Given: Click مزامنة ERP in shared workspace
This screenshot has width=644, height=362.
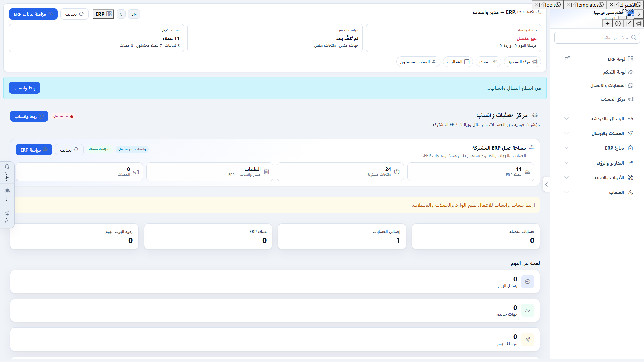Looking at the screenshot, I should coord(34,150).
